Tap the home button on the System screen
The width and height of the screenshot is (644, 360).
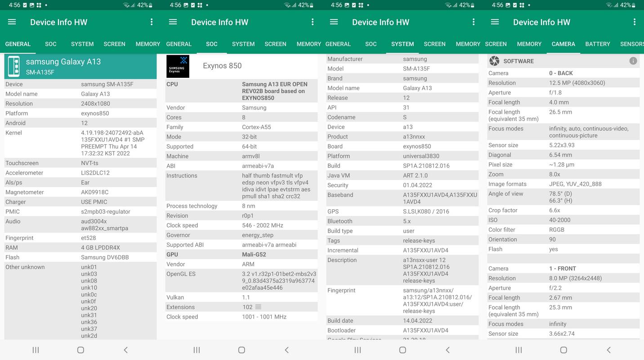(x=402, y=350)
